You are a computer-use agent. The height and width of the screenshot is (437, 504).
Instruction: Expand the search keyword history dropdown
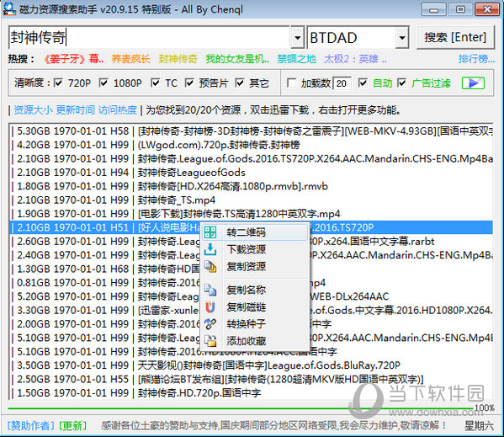(297, 38)
